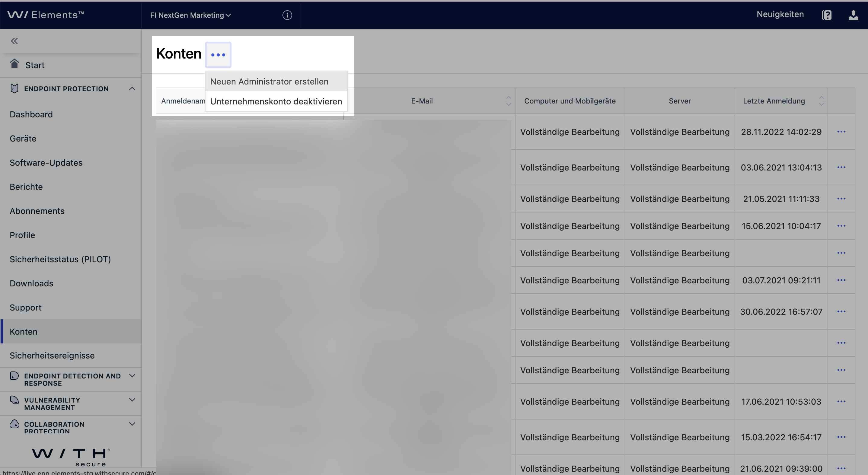The width and height of the screenshot is (868, 475).
Task: Open row actions for the first account entry
Action: coord(841,132)
